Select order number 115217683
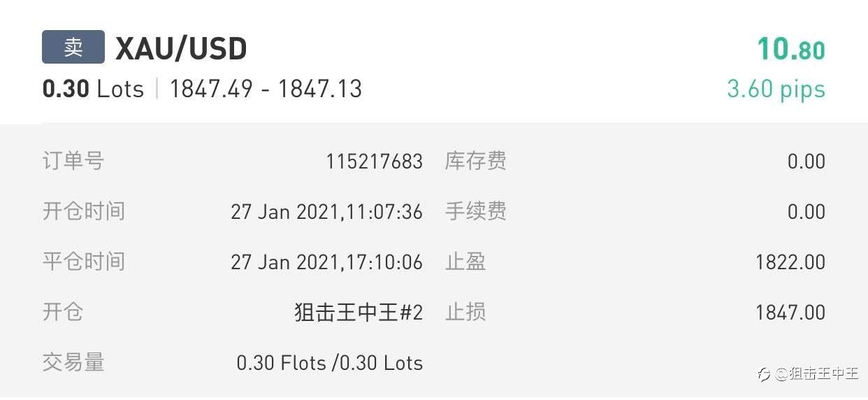Viewport: 868px width, 400px height. click(x=374, y=162)
